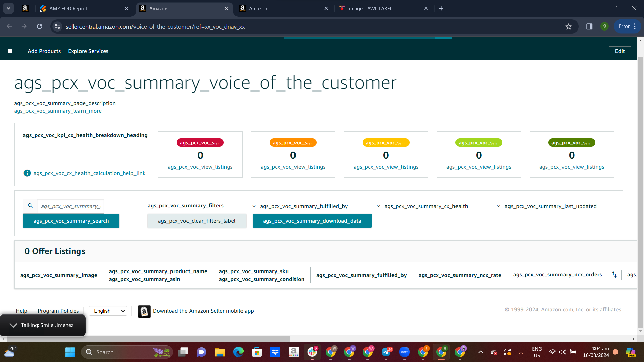
Task: Close the AMZ EOD Report tab
Action: click(x=126, y=8)
